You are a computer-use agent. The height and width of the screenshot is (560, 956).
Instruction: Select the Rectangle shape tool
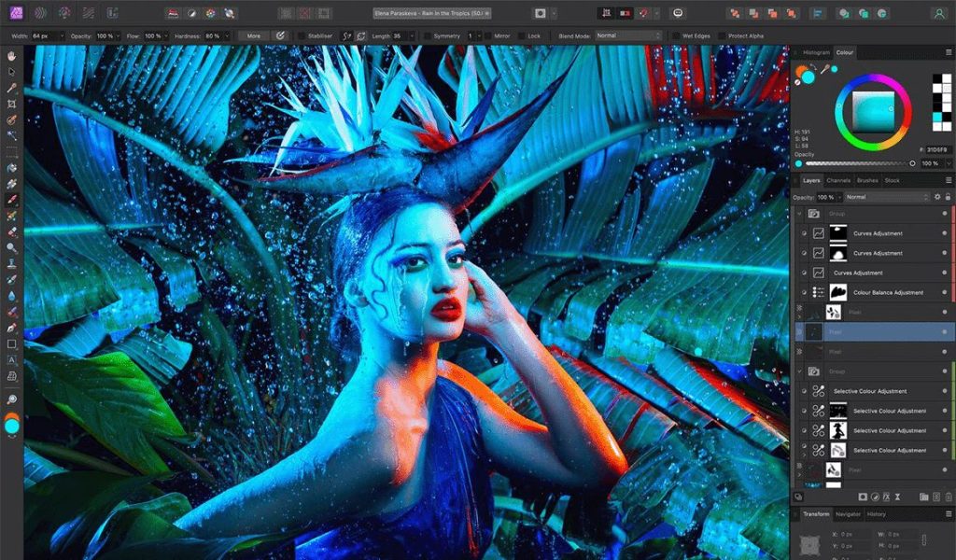(11, 343)
